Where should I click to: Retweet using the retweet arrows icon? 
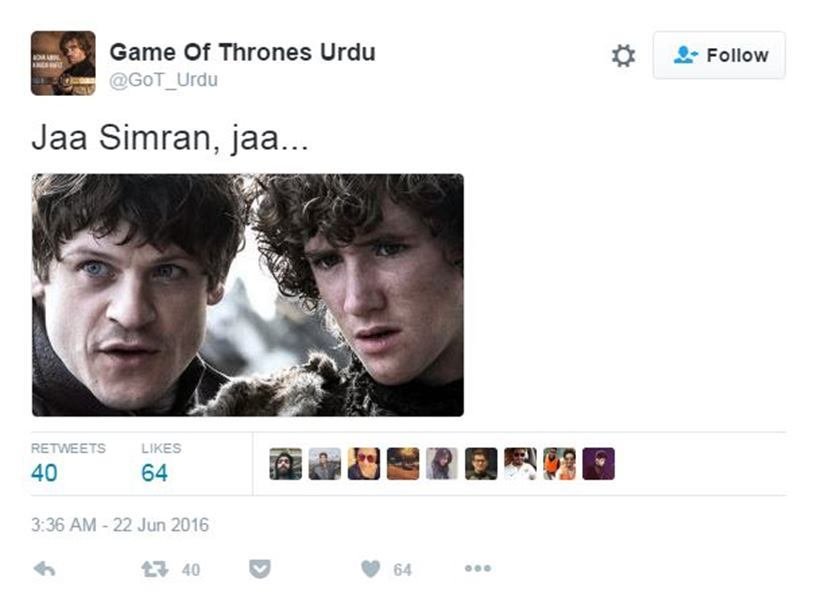click(x=155, y=569)
